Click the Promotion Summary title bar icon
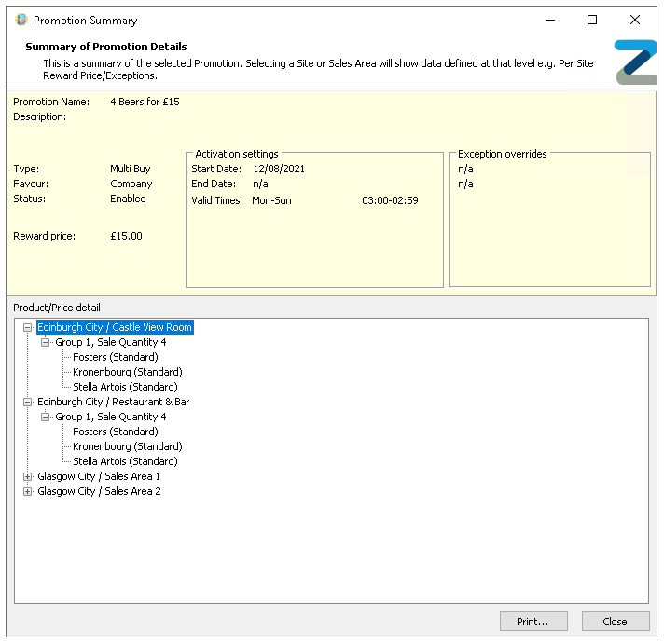This screenshot has height=644, width=664. [x=21, y=20]
